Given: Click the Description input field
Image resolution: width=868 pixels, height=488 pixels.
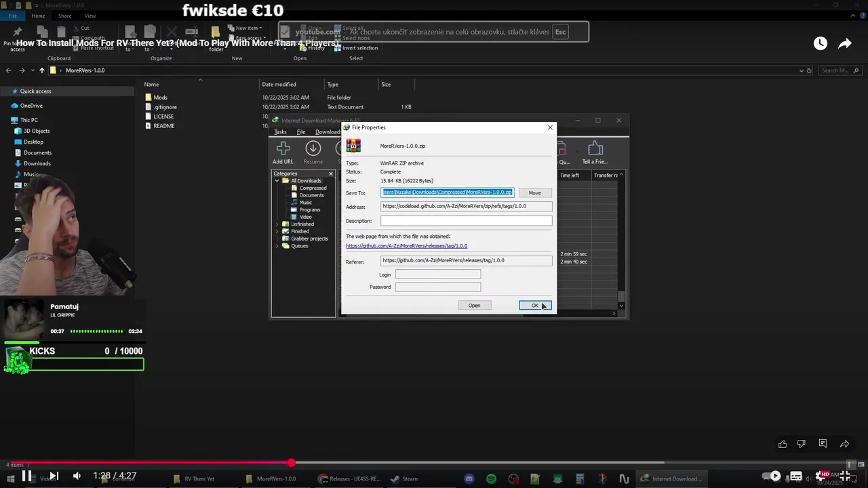Looking at the screenshot, I should pos(467,221).
